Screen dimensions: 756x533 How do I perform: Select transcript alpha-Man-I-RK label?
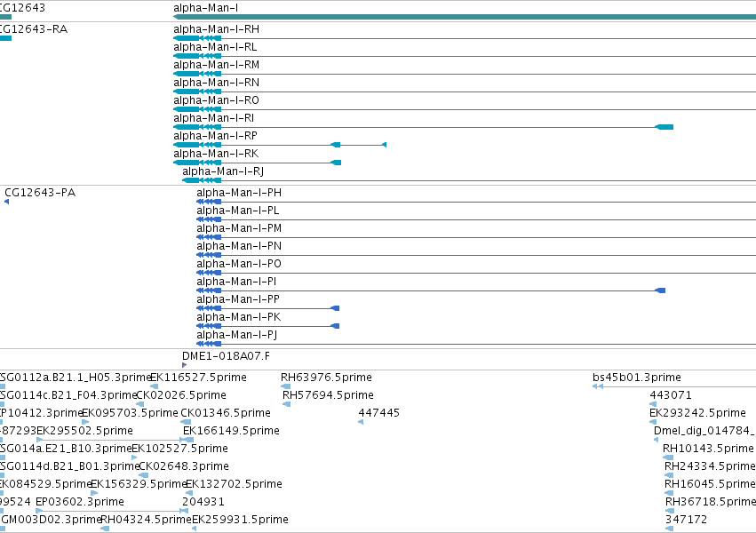[x=216, y=155]
